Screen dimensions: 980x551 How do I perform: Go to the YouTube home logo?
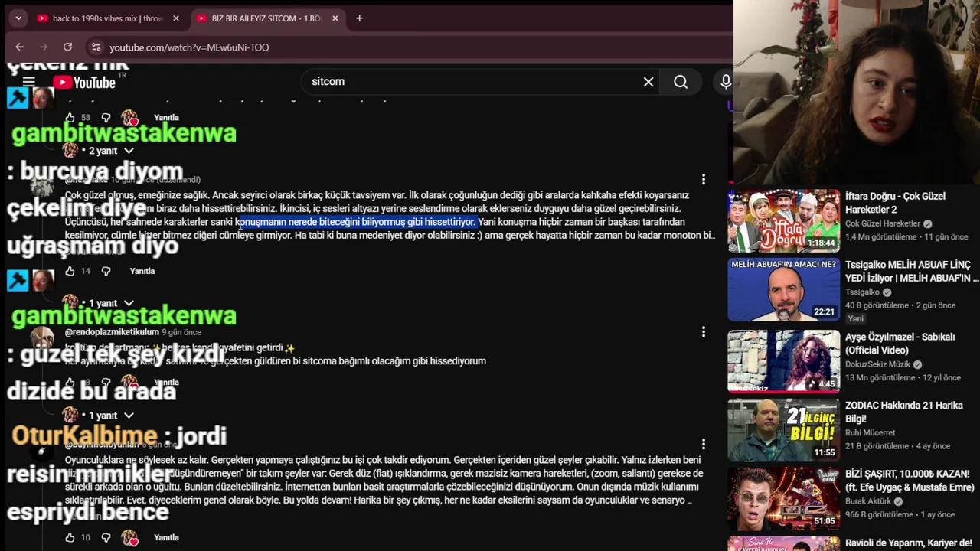84,82
